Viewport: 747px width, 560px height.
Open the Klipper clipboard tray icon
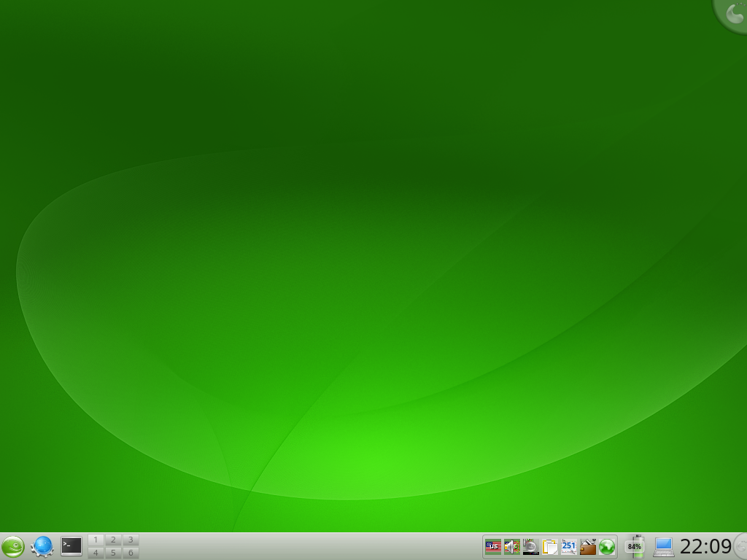pos(550,547)
